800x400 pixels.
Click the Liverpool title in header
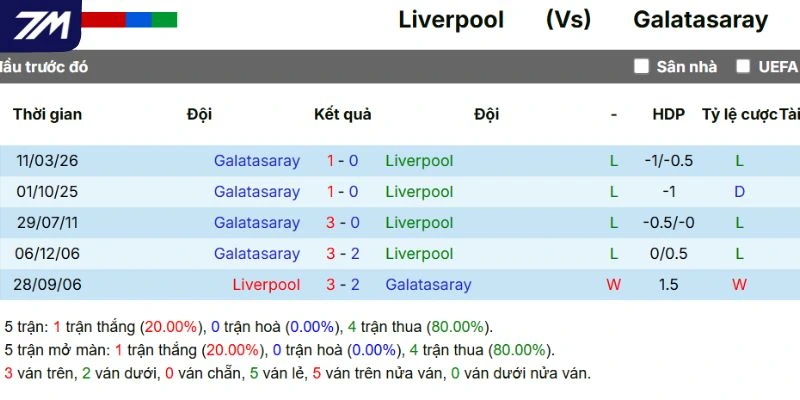click(x=451, y=19)
